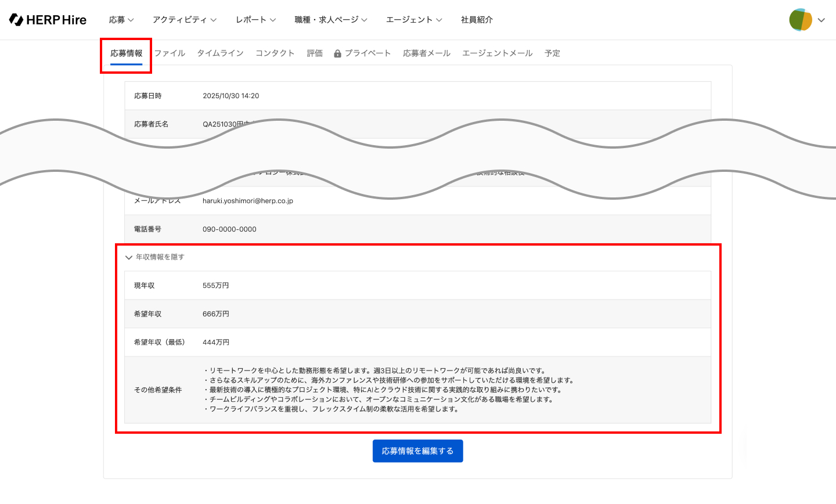Open the レポート dropdown
The image size is (836, 504).
coord(255,20)
